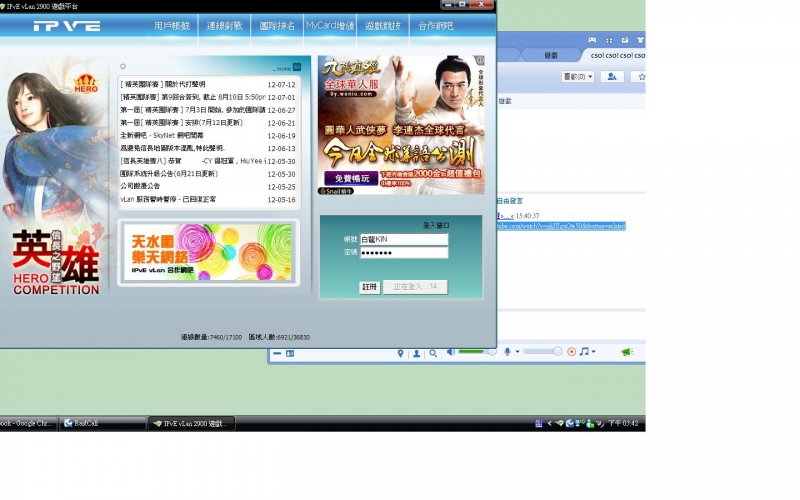Viewport: 800px width, 500px height.
Task: Click the HERO crown badge
Action: click(x=86, y=83)
